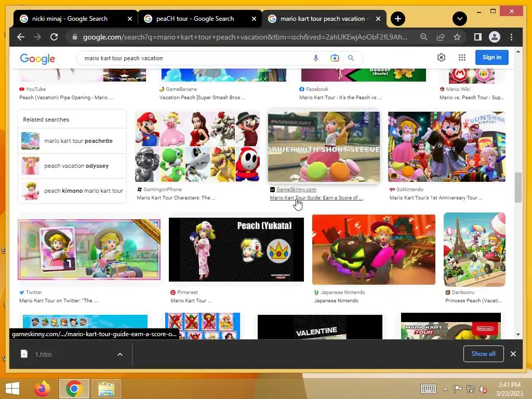532x399 pixels.
Task: Toggle the browser side panel
Action: (478, 37)
